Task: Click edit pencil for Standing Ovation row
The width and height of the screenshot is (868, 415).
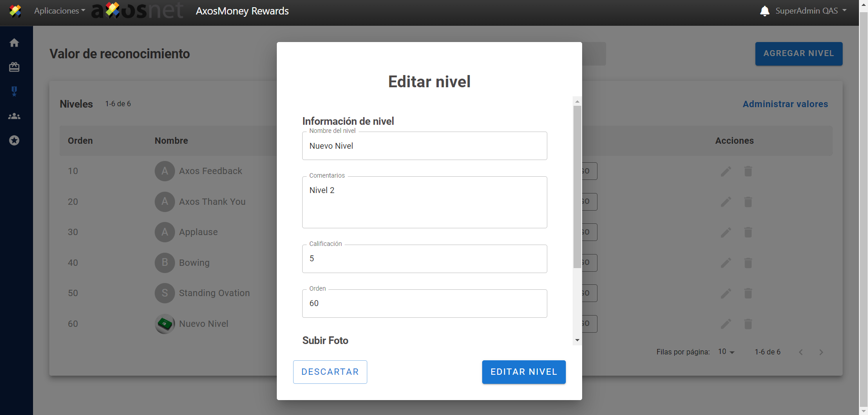Action: tap(726, 293)
